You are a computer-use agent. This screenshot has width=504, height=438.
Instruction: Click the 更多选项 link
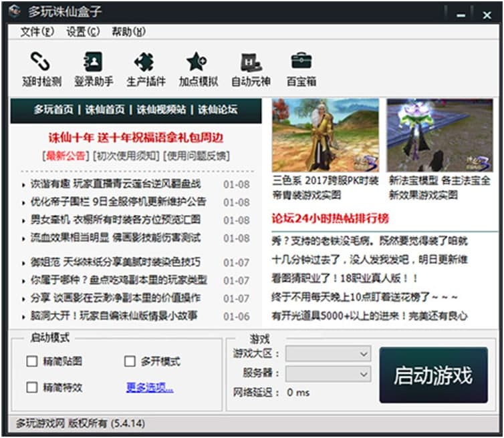coord(150,387)
